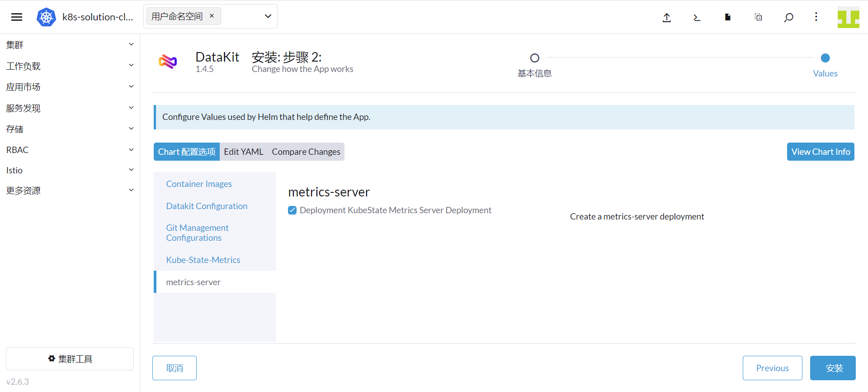Expand the 存储 sidebar section
This screenshot has width=868, height=392.
coord(70,129)
